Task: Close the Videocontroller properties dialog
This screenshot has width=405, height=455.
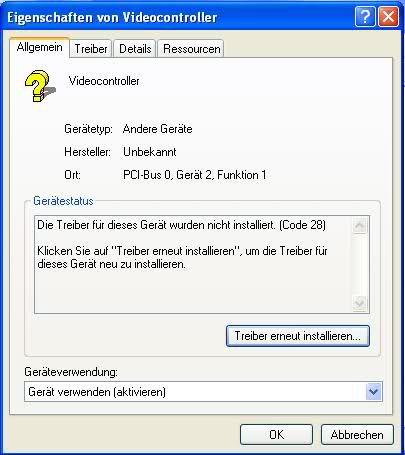Action: coord(388,16)
